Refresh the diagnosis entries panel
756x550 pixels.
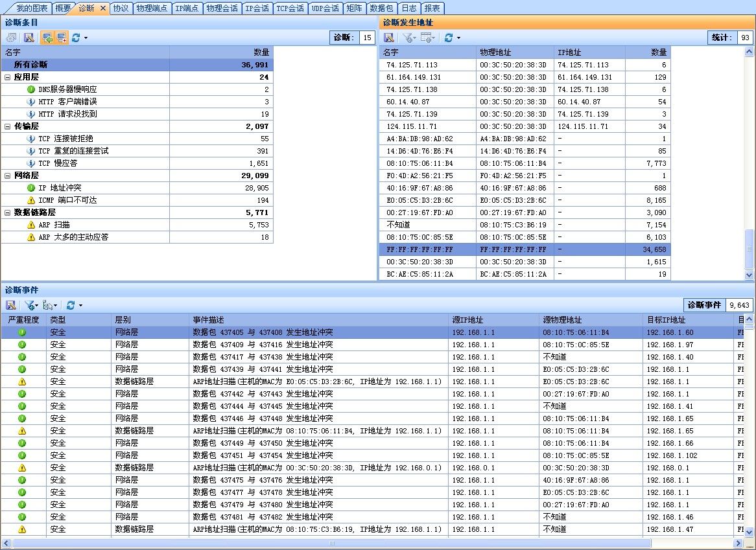(77, 38)
